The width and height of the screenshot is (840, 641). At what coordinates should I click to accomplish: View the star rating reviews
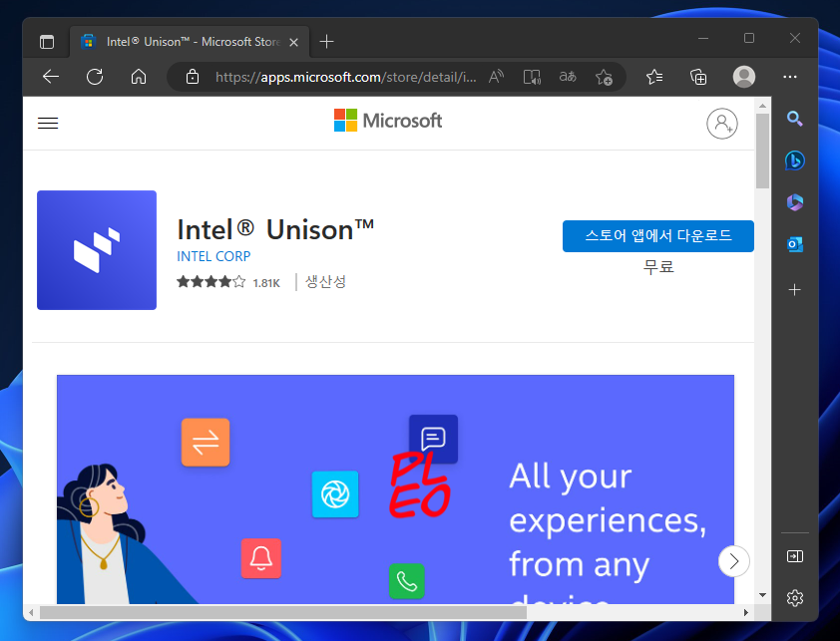211,282
